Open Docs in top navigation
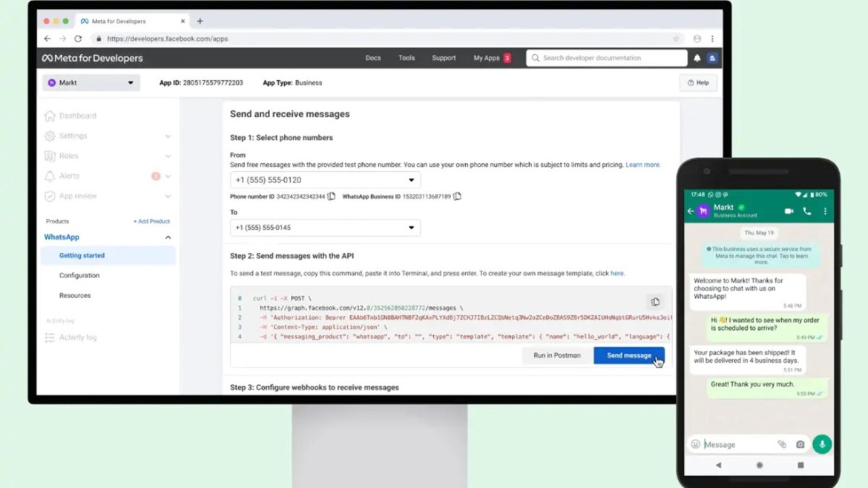 [373, 58]
